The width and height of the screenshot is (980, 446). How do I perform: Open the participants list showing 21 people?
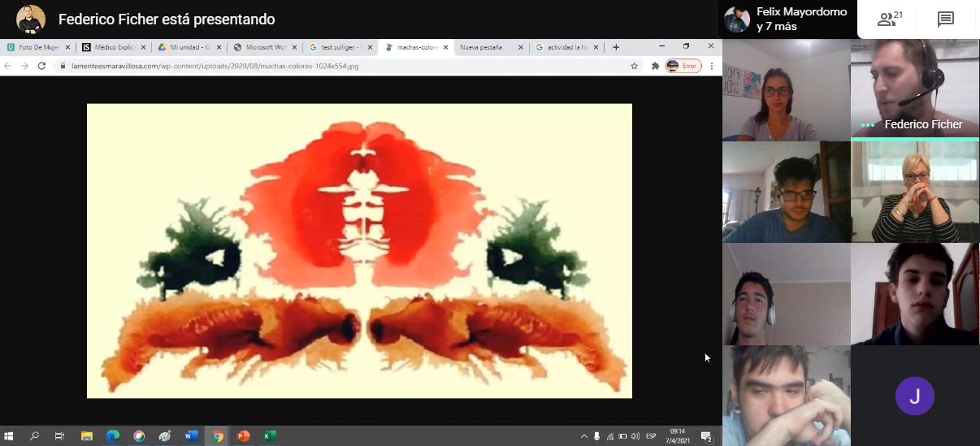[890, 19]
